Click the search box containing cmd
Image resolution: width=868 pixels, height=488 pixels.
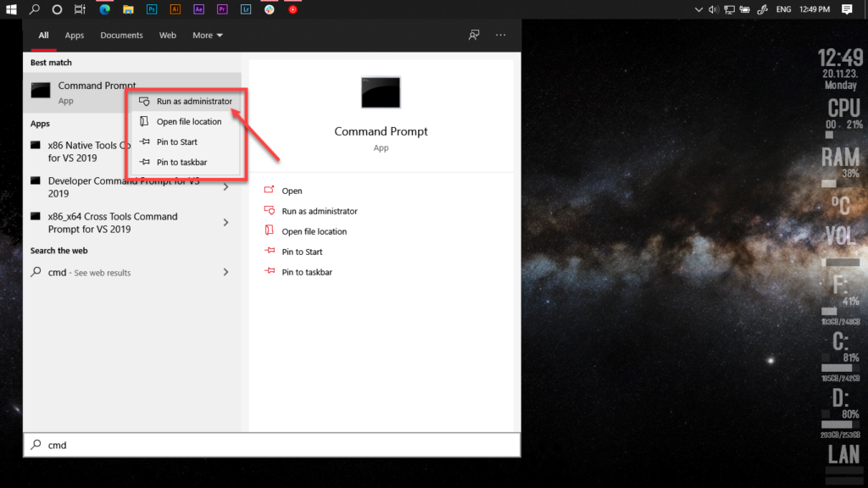pyautogui.click(x=272, y=445)
